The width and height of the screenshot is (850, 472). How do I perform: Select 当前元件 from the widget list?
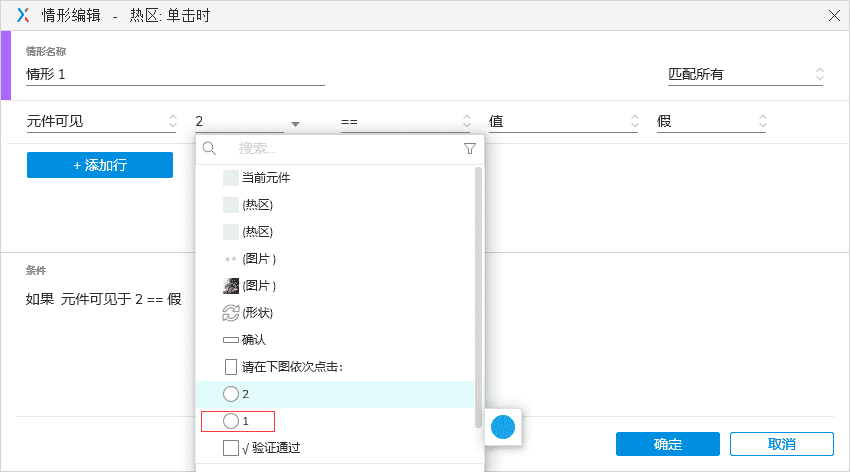(334, 178)
